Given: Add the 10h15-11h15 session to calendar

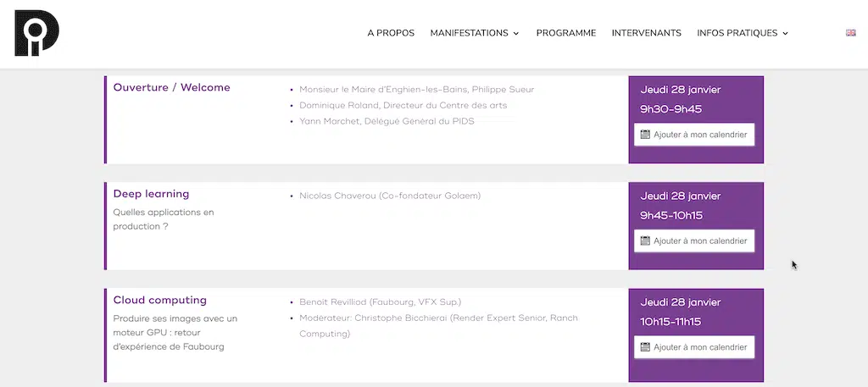Looking at the screenshot, I should click(694, 347).
